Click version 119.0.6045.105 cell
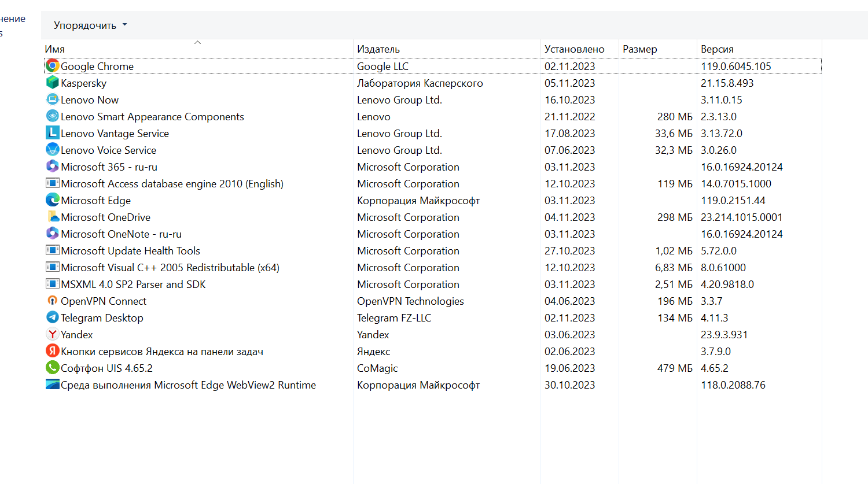This screenshot has height=484, width=868. (736, 66)
